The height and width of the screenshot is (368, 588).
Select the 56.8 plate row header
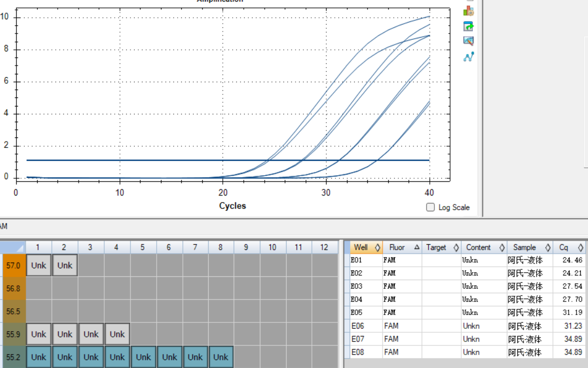coord(14,288)
